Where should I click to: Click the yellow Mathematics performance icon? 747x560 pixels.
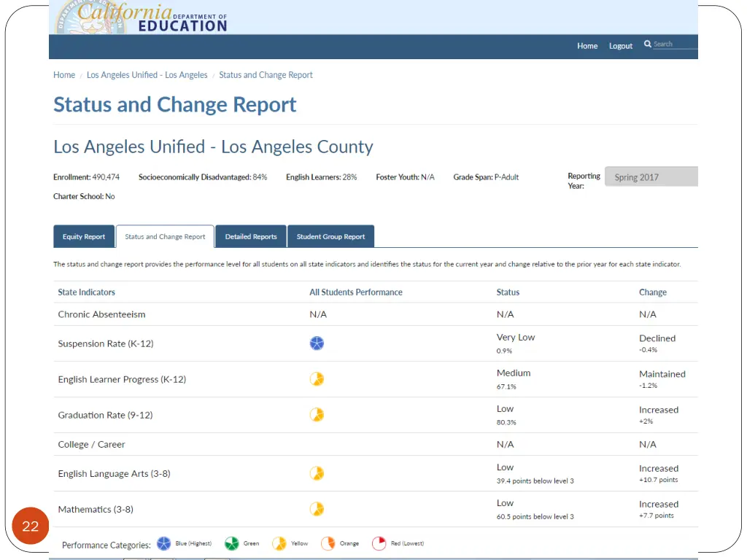pos(317,508)
